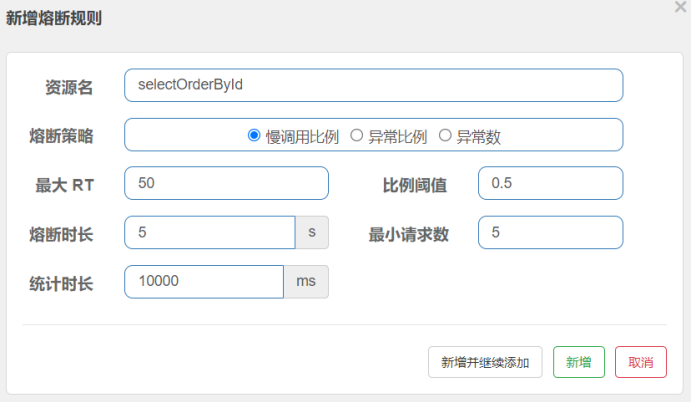Click the 最小请求数 input field
The width and height of the screenshot is (692, 403).
click(550, 233)
